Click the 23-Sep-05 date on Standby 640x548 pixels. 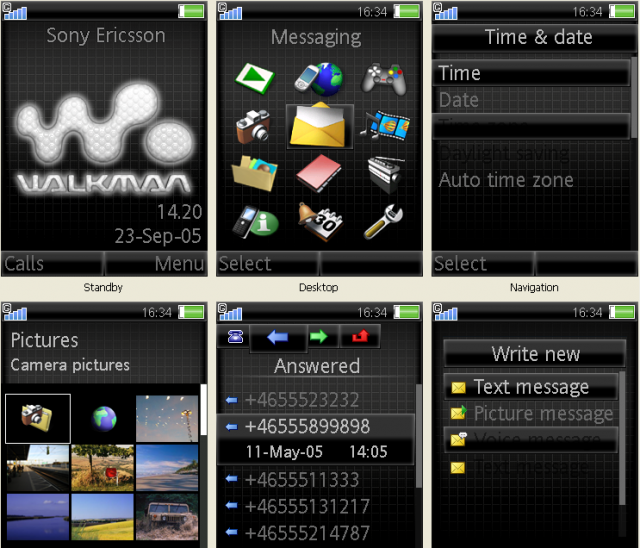point(158,236)
